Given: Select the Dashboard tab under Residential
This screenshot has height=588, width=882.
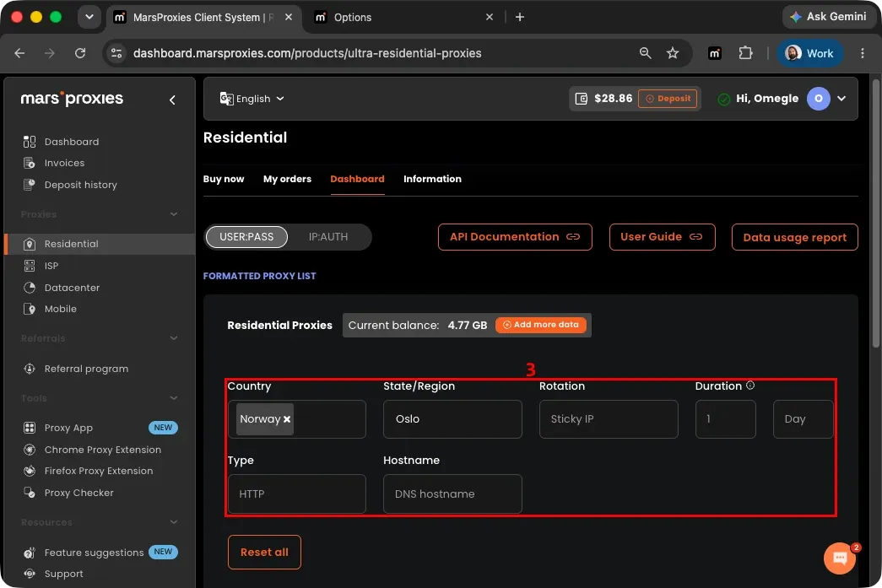Looking at the screenshot, I should click(x=357, y=180).
